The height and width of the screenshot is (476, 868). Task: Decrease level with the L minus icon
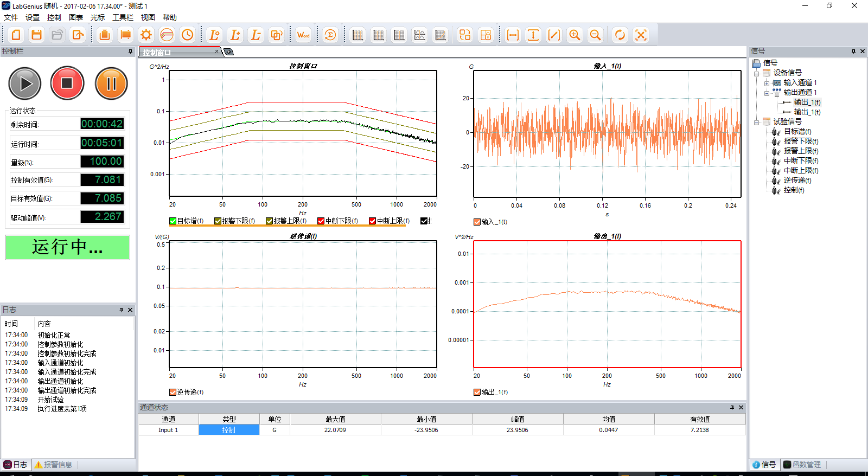click(256, 35)
